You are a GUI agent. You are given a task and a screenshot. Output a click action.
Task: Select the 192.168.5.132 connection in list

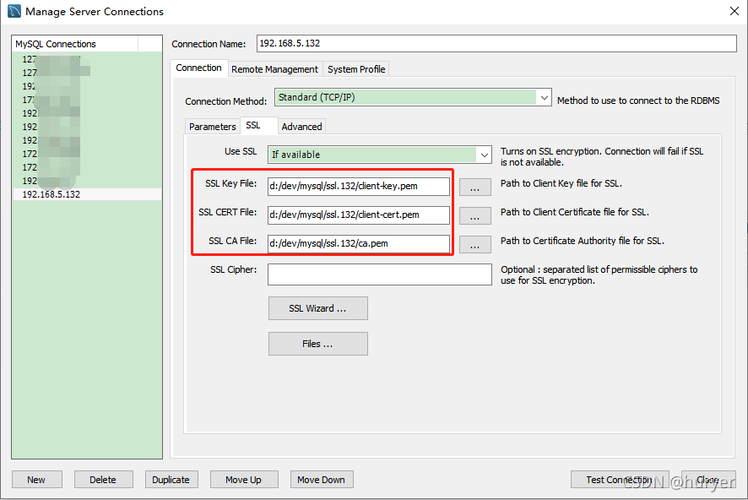(x=87, y=195)
